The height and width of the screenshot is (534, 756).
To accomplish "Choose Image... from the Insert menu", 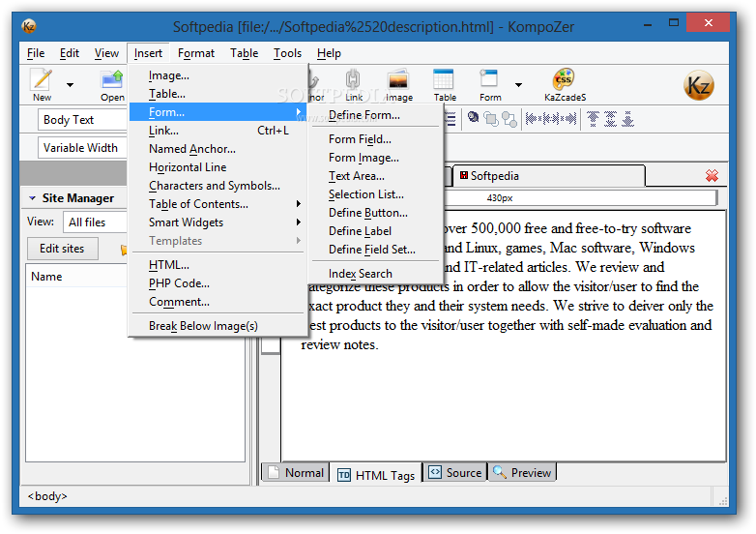I will pos(218,75).
